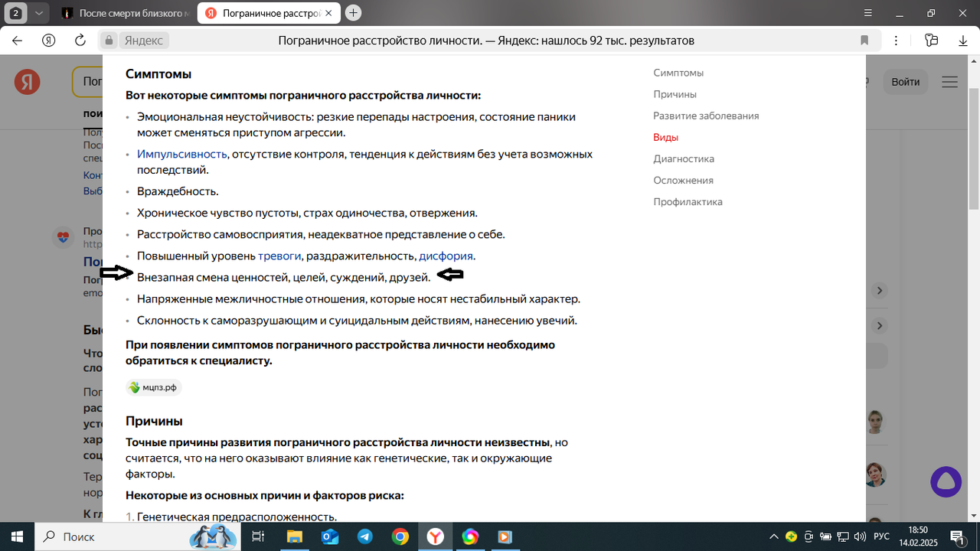This screenshot has height=551, width=980.
Task: Click the Симптомы heading
Action: pos(158,74)
